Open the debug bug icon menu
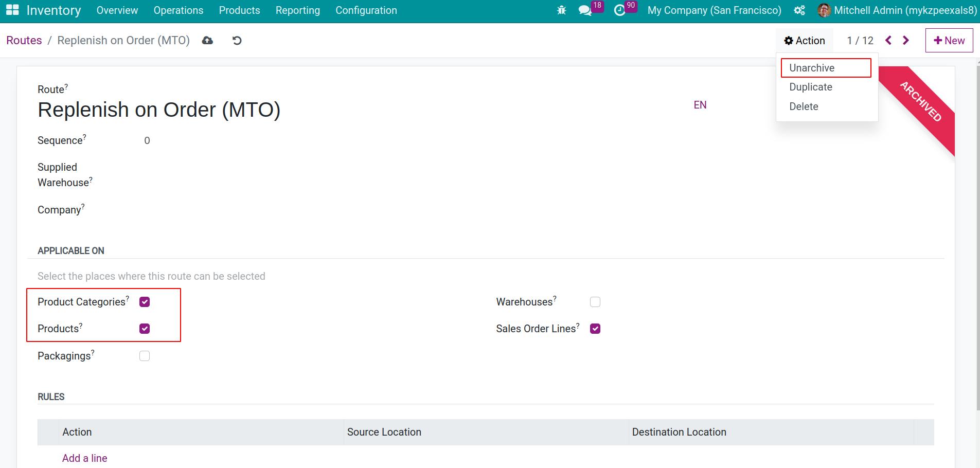The image size is (980, 468). 561,10
